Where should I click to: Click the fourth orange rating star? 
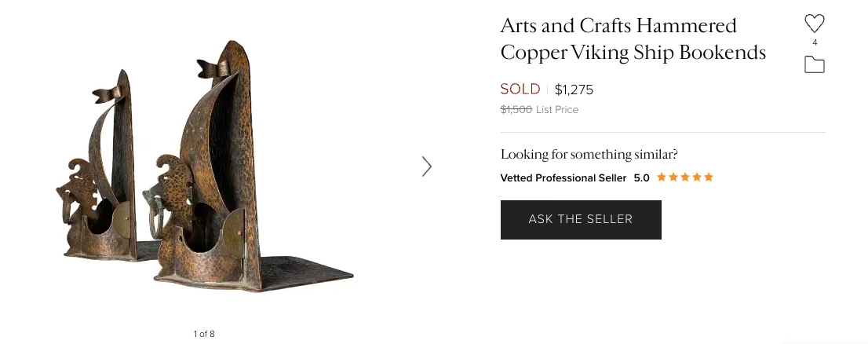[697, 177]
